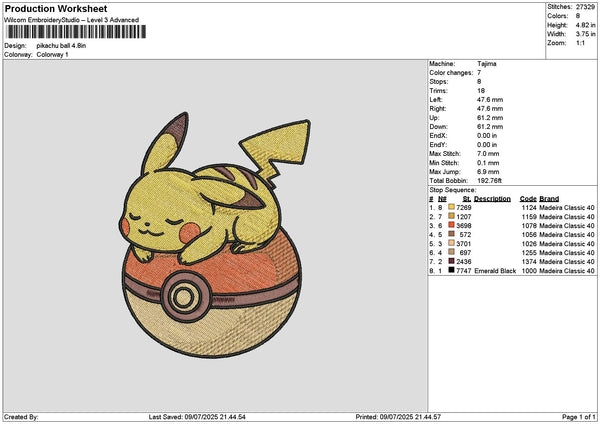600x424 pixels.
Task: Click stitch count 7747 in stop 8
Action: tap(464, 271)
